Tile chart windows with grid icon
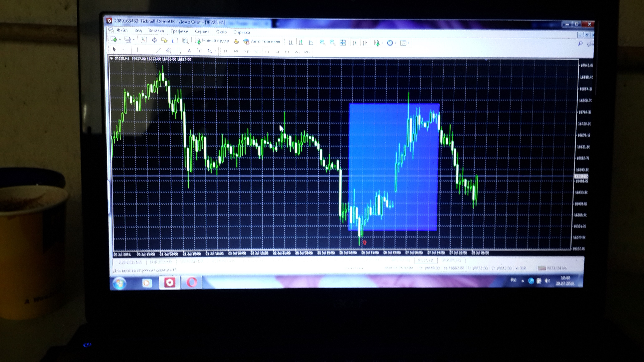 pyautogui.click(x=342, y=43)
